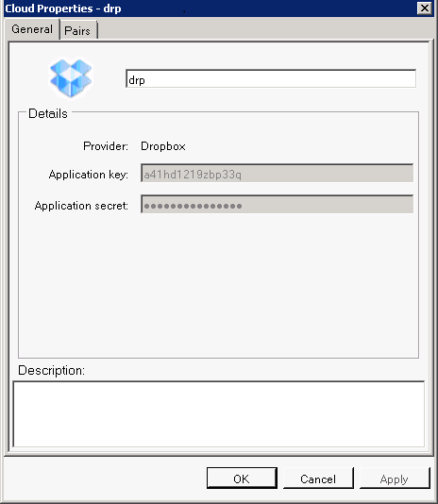Switch to the General tab
Screen dimensions: 438x504
[x=32, y=29]
